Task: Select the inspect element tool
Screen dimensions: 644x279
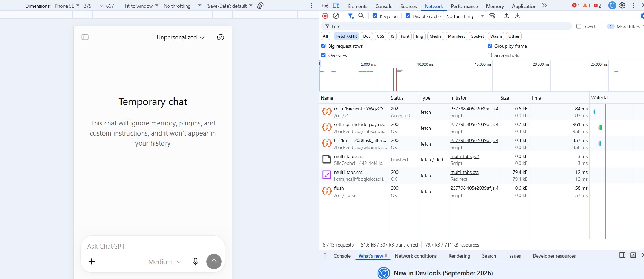Action: click(x=325, y=6)
